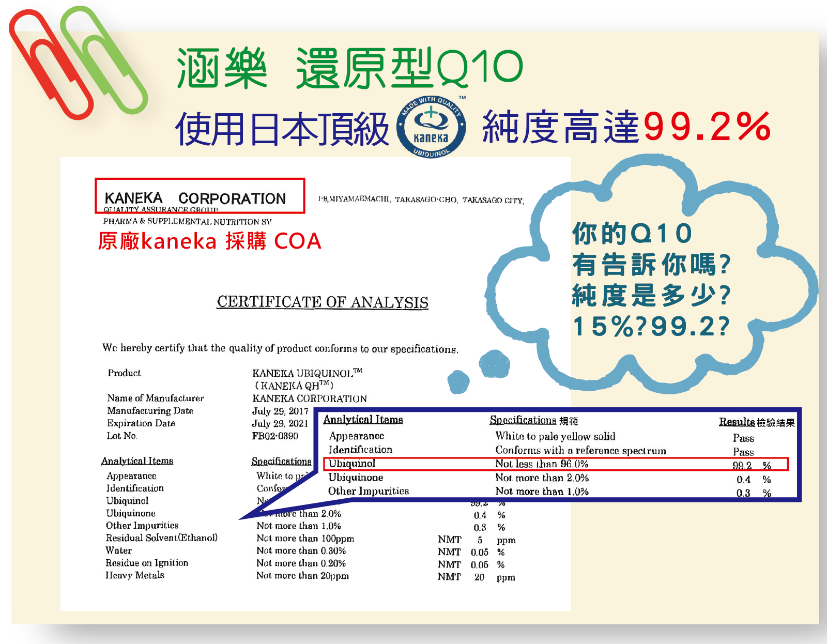This screenshot has width=827, height=644.
Task: Click the 'Pass' result for Identification in the callout
Action: [x=743, y=452]
